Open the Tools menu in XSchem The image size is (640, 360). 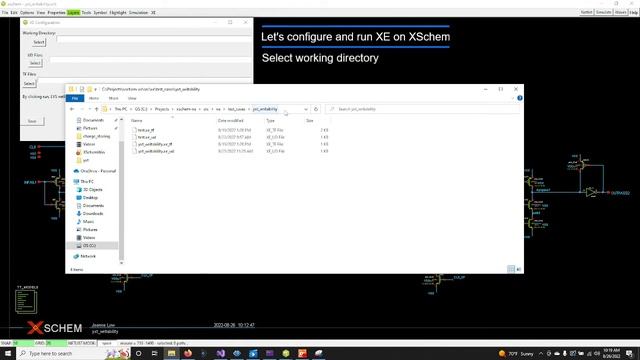(x=86, y=13)
